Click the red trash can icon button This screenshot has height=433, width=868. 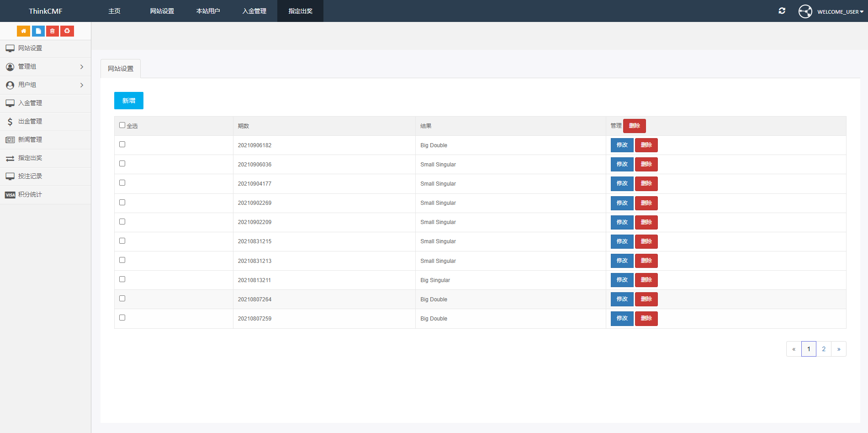53,31
